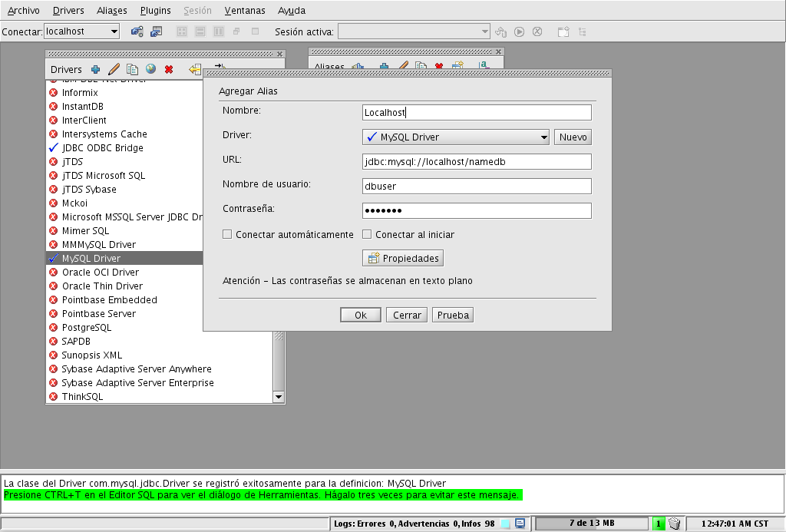Click the first icon right of Sesión activa
786x532 pixels.
pos(500,31)
